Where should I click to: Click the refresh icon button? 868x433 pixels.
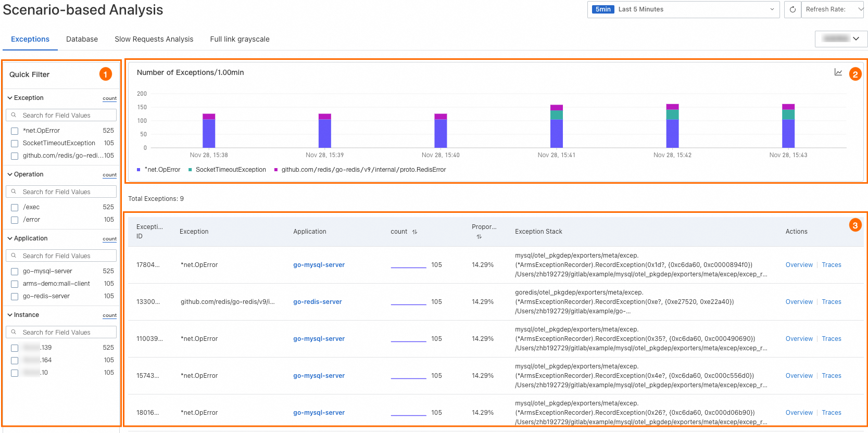[x=792, y=9]
